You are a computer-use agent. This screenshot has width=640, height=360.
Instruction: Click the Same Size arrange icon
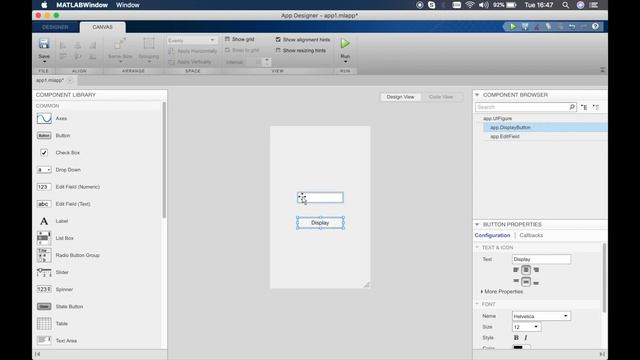[120, 44]
